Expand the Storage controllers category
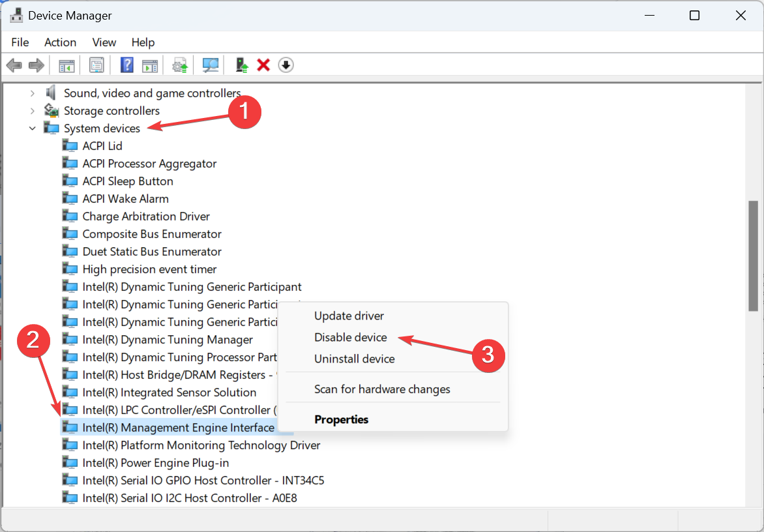The image size is (764, 532). click(x=32, y=111)
